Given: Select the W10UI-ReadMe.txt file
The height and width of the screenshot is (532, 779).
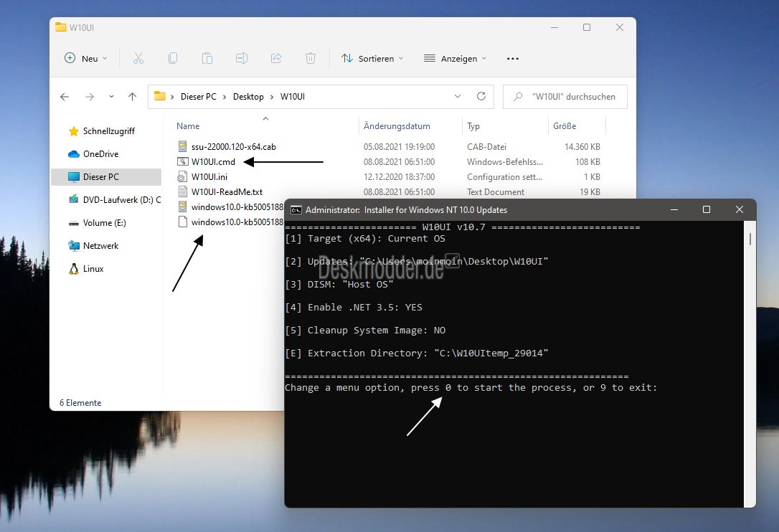Looking at the screenshot, I should (x=227, y=191).
